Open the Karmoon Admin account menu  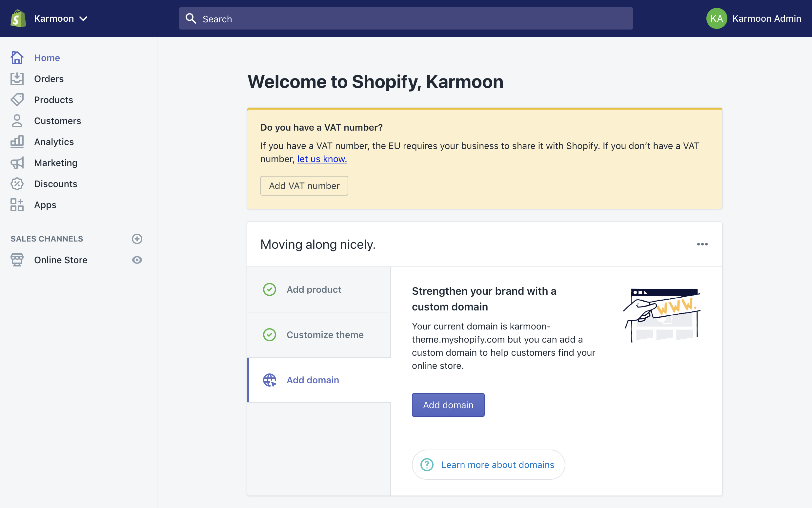tap(754, 18)
